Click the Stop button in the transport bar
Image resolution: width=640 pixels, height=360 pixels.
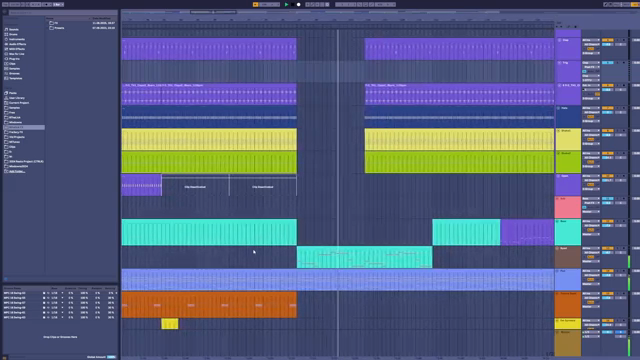point(292,4)
